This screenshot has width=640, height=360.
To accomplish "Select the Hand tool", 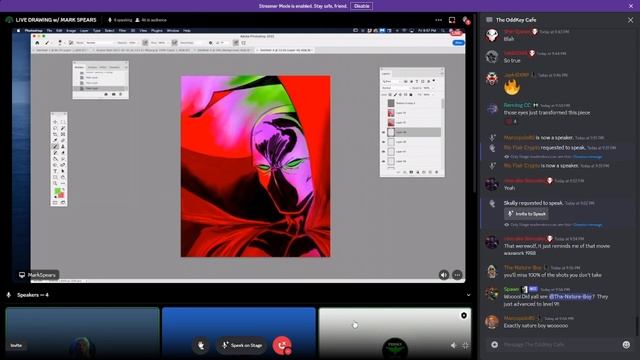I will pyautogui.click(x=63, y=177).
